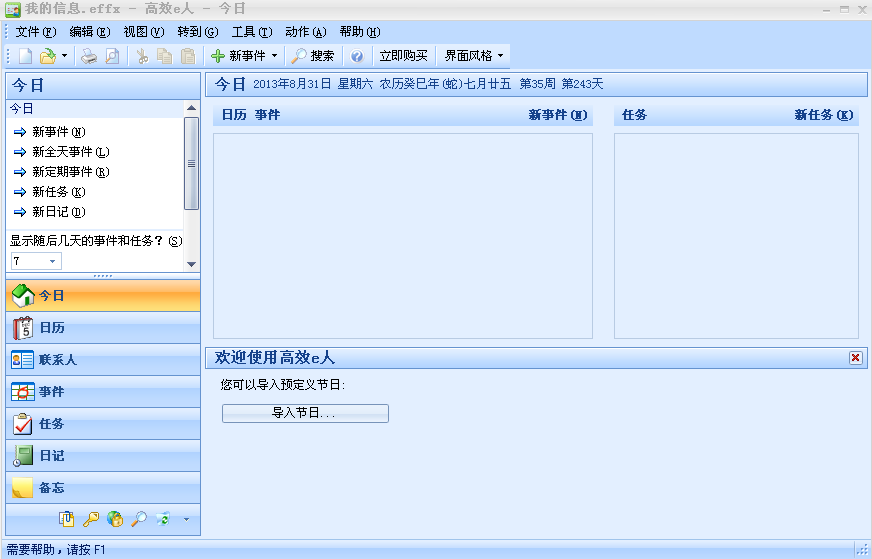Click the attachment notes icon in bottom panel
The width and height of the screenshot is (872, 559).
[67, 519]
